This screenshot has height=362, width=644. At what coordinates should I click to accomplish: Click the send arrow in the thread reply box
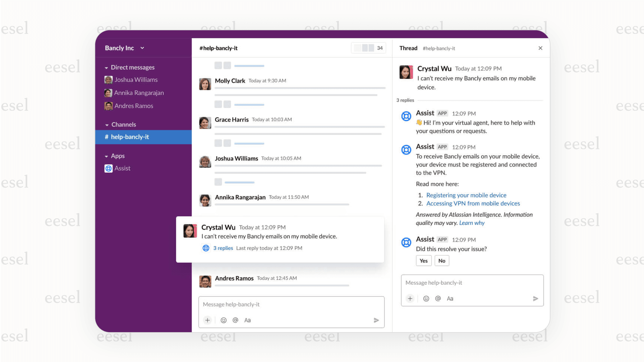[536, 298]
